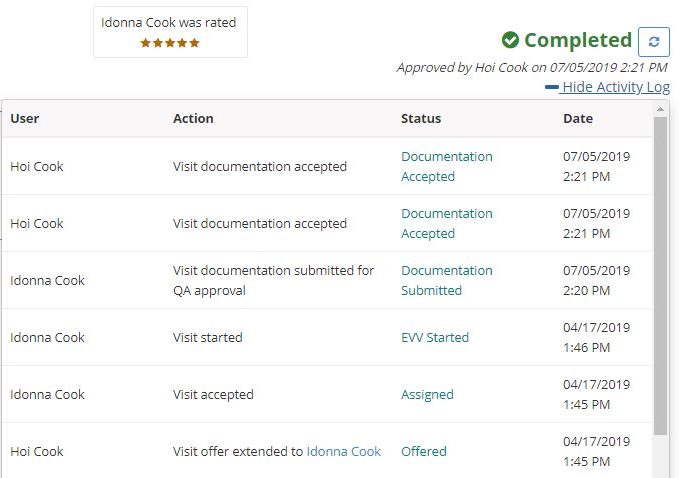Collapse the log via Hide Activity Log
The image size is (679, 478).
point(615,87)
